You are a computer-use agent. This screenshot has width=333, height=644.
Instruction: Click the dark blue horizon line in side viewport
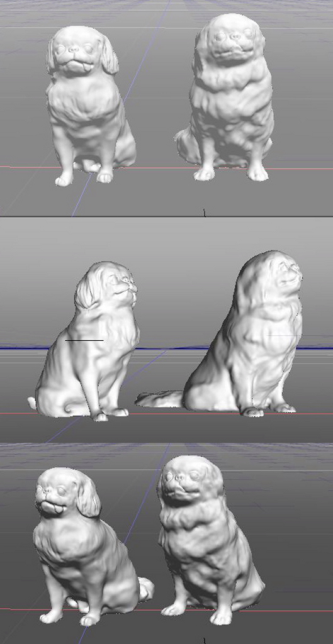[x=166, y=348]
